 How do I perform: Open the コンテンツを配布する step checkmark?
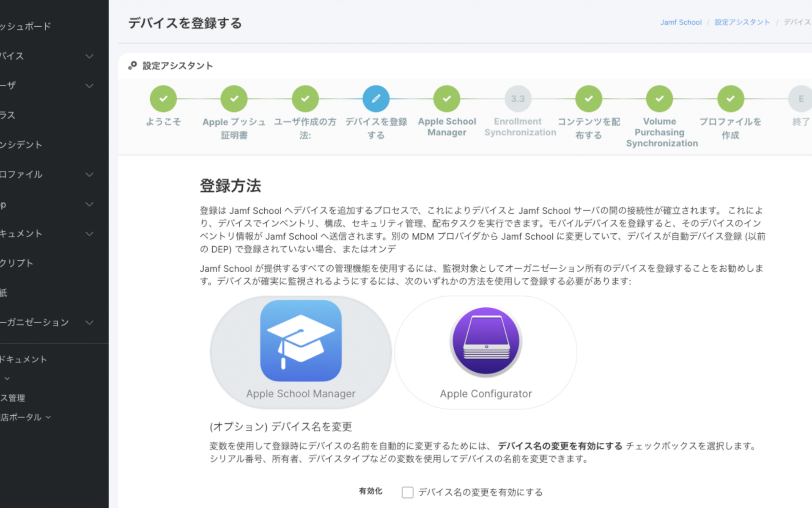(588, 99)
